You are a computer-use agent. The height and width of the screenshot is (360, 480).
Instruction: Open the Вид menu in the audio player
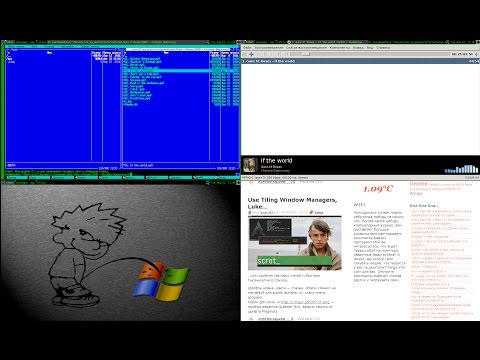(x=370, y=48)
